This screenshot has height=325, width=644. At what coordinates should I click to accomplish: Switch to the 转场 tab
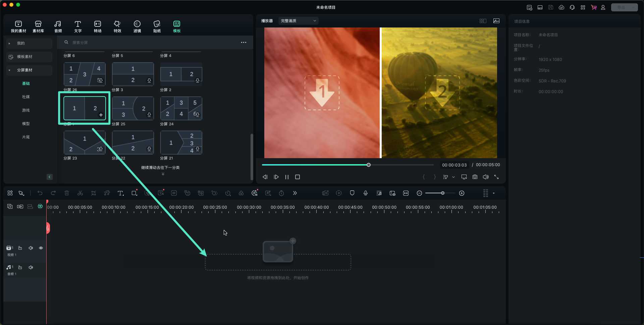(x=98, y=26)
